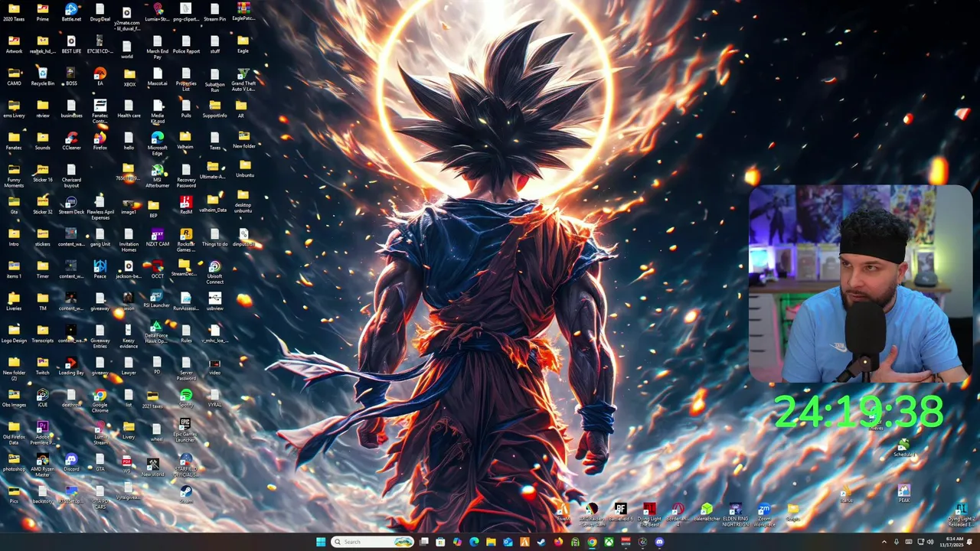Open the Windows Start menu
The image size is (980, 551).
coord(321,542)
